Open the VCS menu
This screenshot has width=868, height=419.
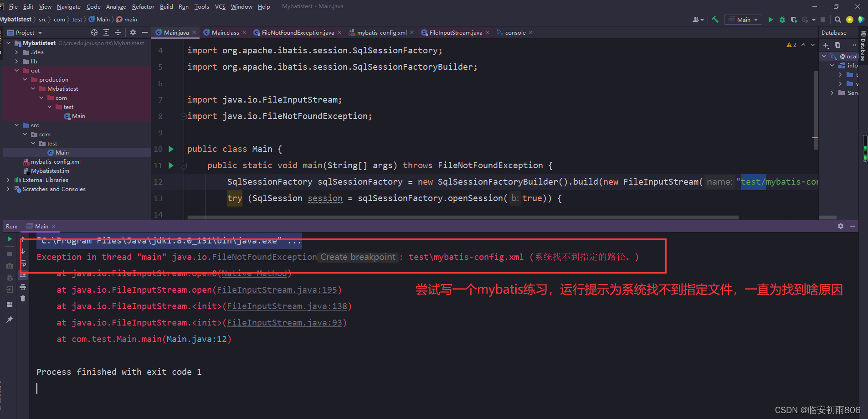pos(220,6)
